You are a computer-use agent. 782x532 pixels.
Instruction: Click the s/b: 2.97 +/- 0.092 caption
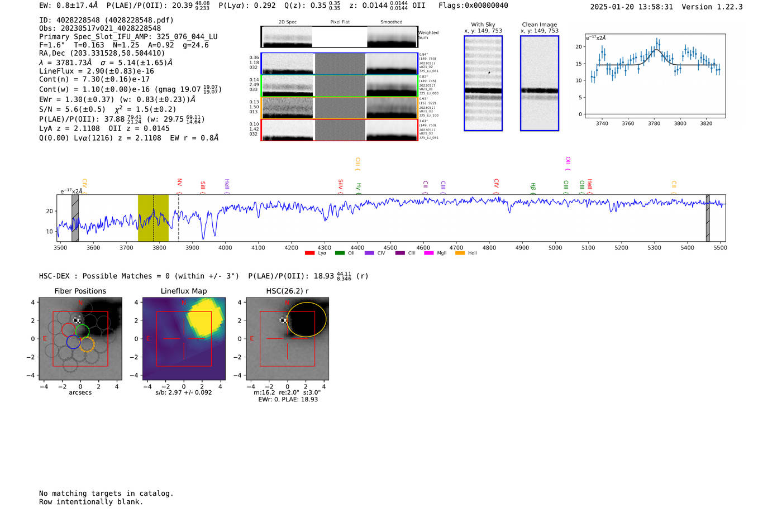click(184, 392)
